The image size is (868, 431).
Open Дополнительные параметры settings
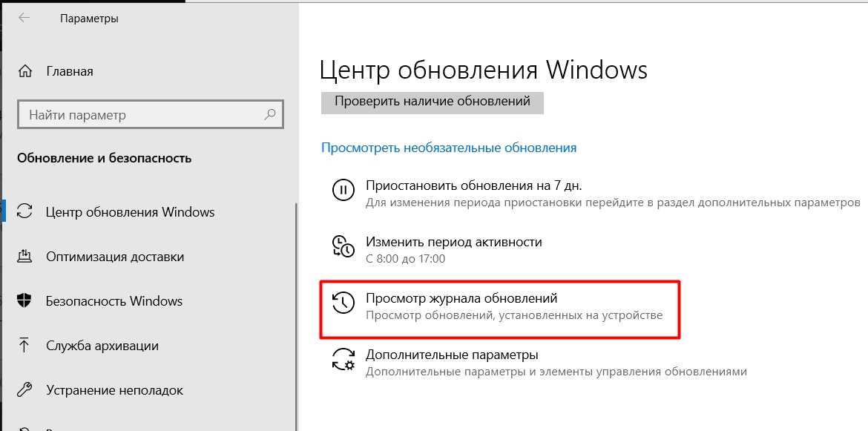tap(539, 363)
